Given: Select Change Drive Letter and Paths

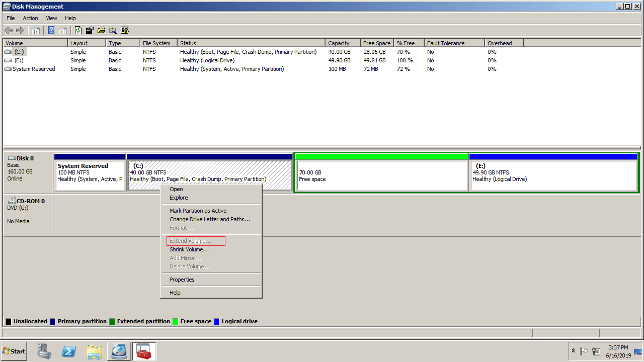Looking at the screenshot, I should (209, 219).
